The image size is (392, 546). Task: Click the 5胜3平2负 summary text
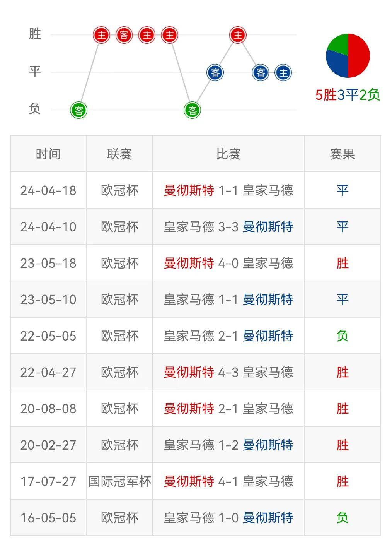point(348,95)
